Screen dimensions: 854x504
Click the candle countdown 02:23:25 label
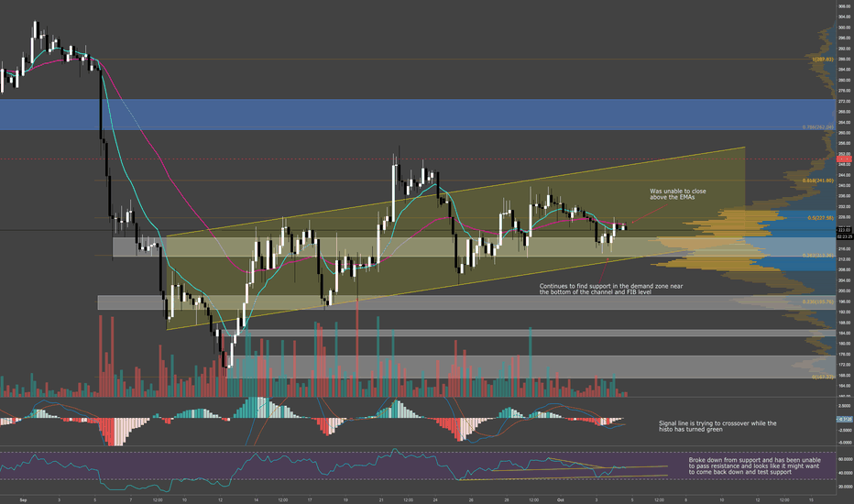coord(845,236)
